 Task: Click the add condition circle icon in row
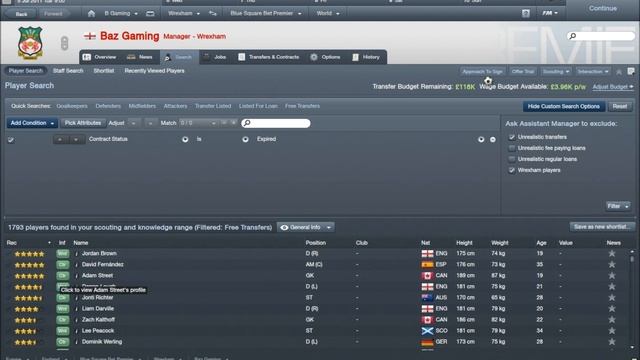point(481,140)
